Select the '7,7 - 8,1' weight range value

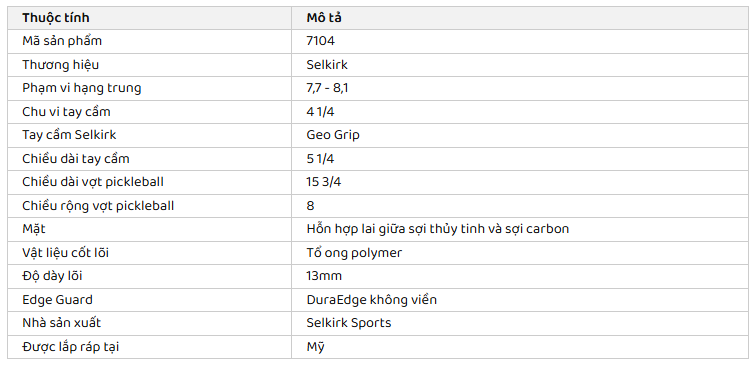coord(327,88)
